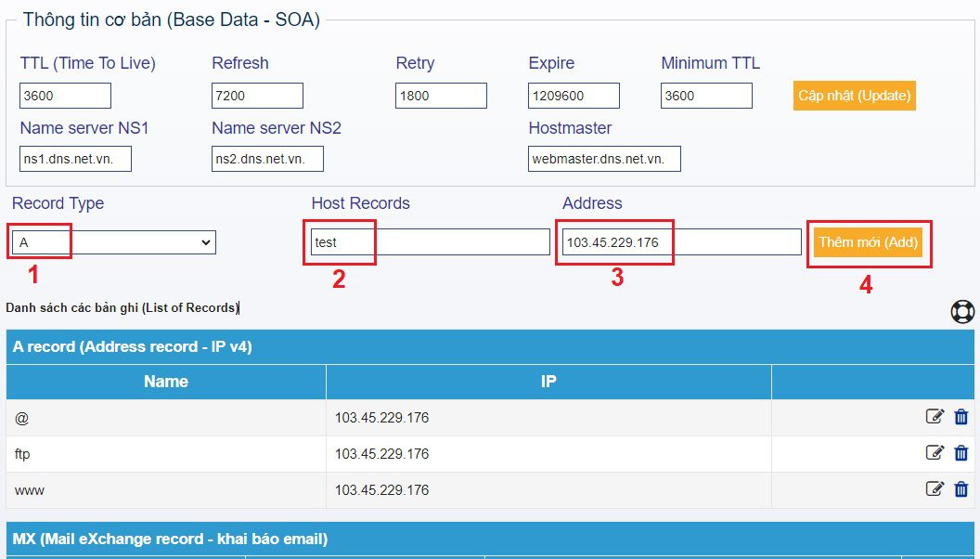This screenshot has height=559, width=980.
Task: Select the IP cell in the ftp row
Action: pyautogui.click(x=548, y=454)
